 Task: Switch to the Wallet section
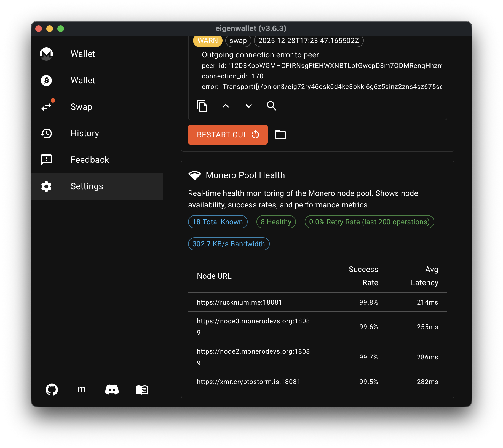[x=83, y=54]
